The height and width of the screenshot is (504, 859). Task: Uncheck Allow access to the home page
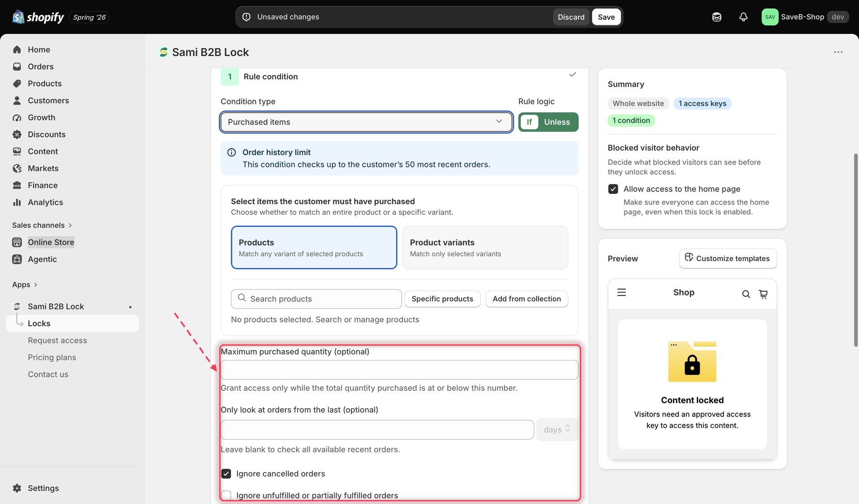(613, 189)
